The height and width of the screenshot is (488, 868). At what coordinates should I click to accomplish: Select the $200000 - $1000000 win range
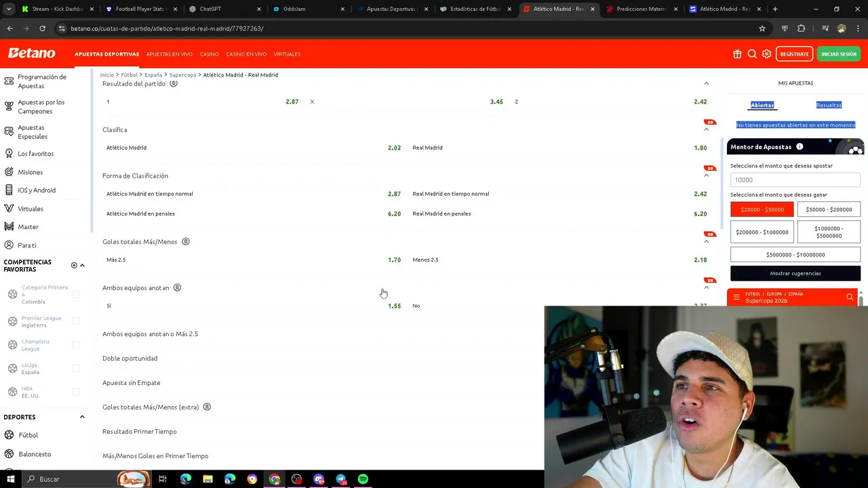(762, 232)
